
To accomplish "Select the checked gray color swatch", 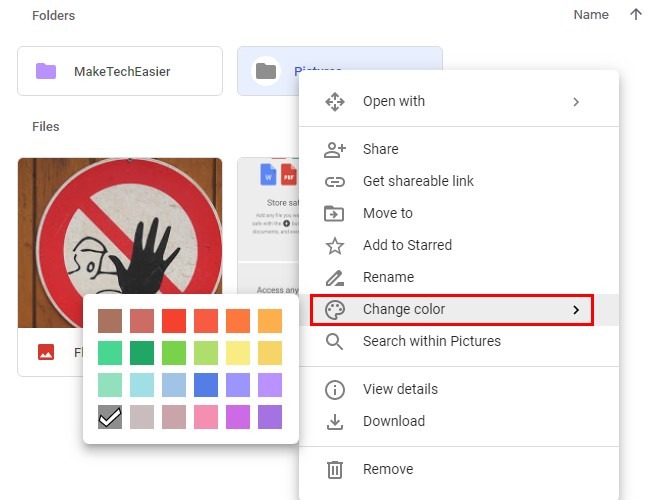I will (x=110, y=417).
